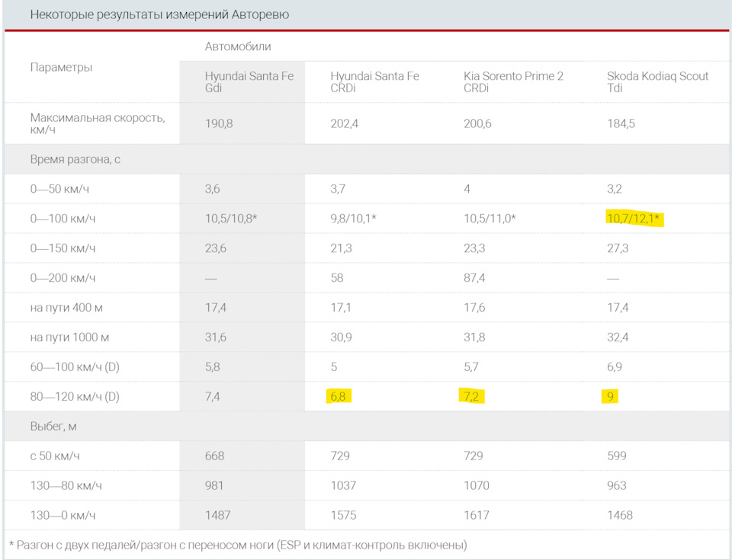
Task: Click the 668 value
Action: pos(215,456)
